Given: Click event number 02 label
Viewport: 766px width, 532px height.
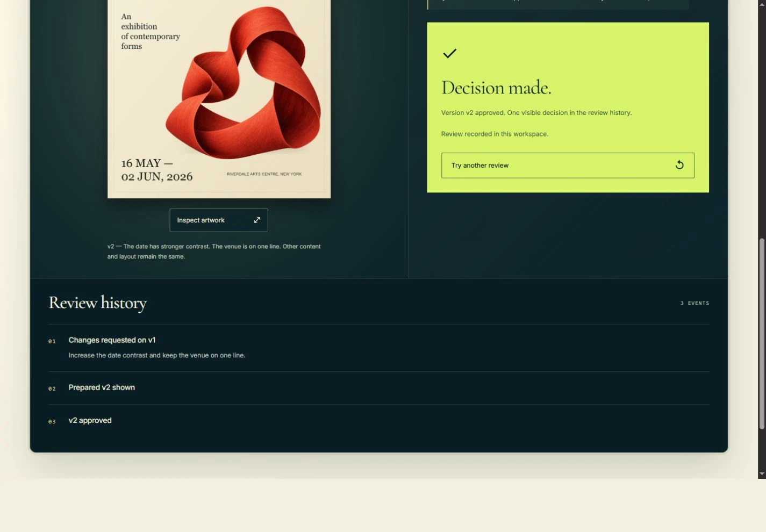Looking at the screenshot, I should click(52, 389).
